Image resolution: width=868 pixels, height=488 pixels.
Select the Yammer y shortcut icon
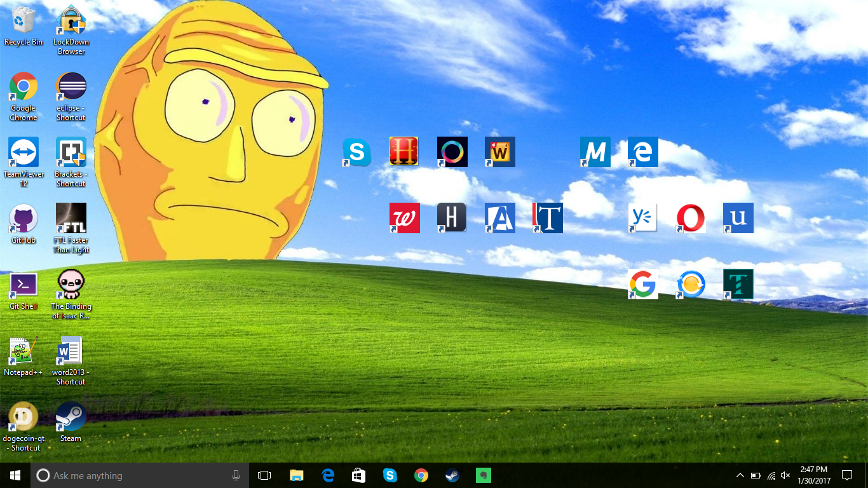point(643,218)
